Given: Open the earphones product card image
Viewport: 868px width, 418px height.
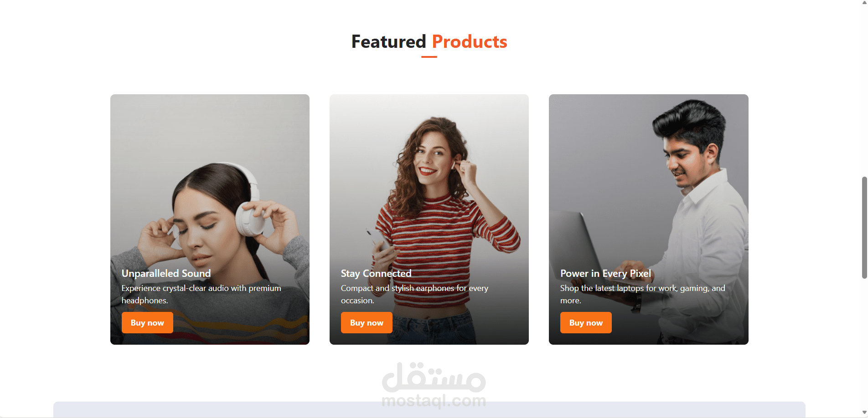Looking at the screenshot, I should tap(429, 182).
